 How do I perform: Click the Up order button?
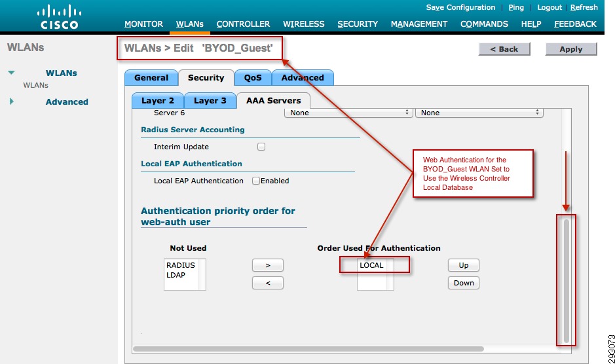coord(464,265)
